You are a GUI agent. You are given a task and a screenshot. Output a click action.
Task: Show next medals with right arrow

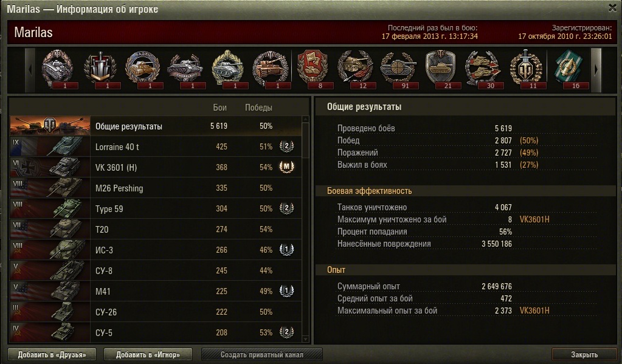[x=596, y=70]
